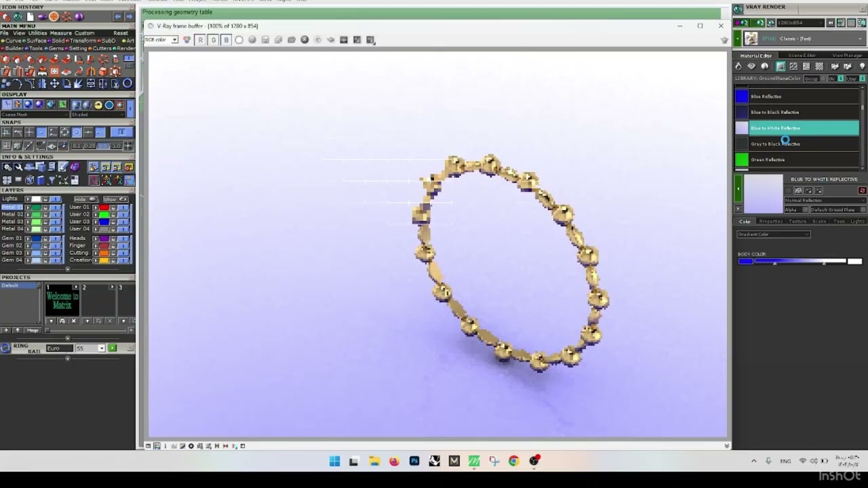The height and width of the screenshot is (488, 868).
Task: Select the orange circle crosshair icon in Icon History
Action: (x=54, y=16)
